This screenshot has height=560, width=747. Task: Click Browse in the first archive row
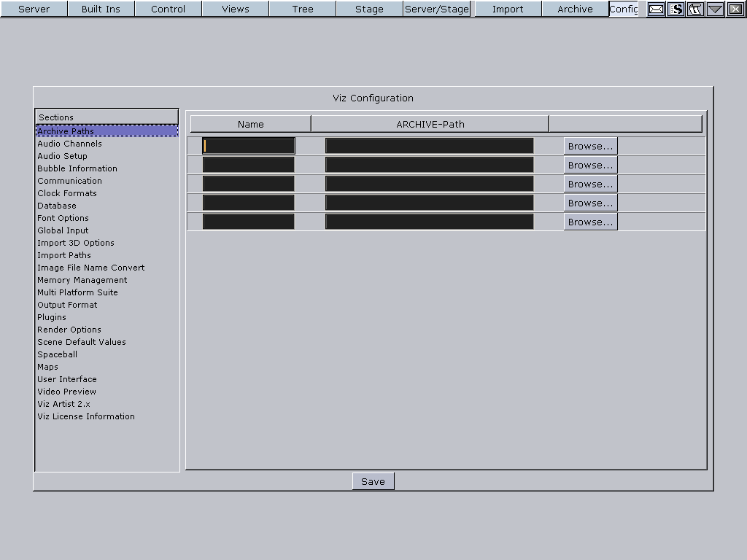click(x=590, y=146)
